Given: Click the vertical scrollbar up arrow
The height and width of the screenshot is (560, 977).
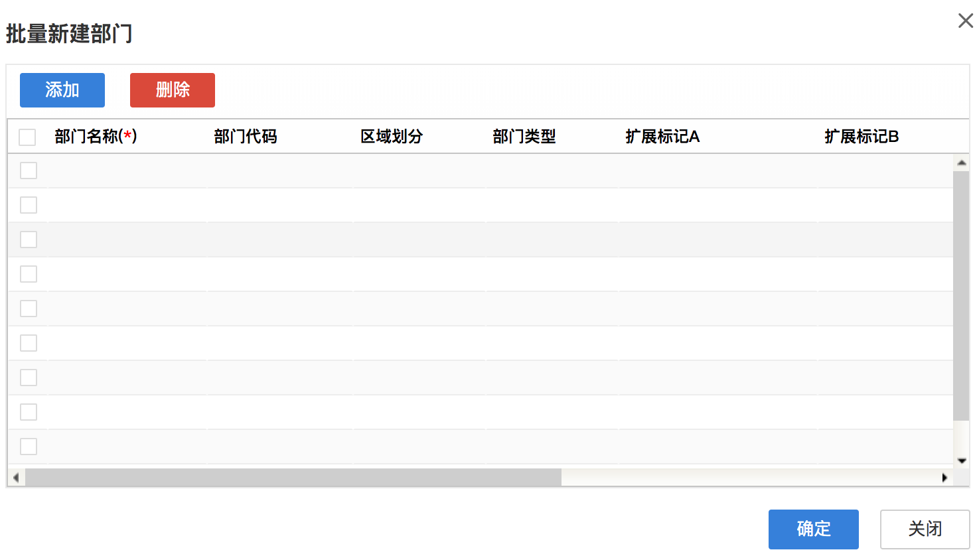Looking at the screenshot, I should pyautogui.click(x=962, y=163).
